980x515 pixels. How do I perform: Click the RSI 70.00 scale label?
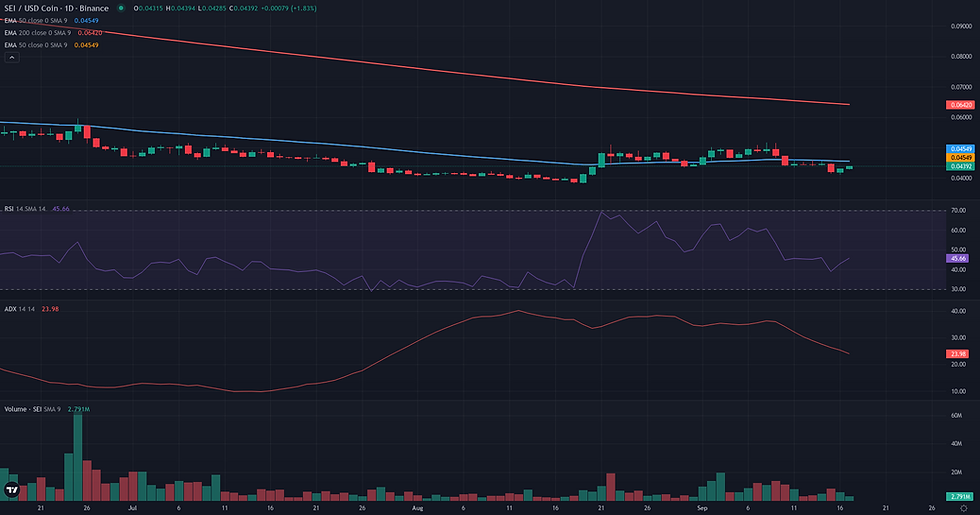click(x=958, y=211)
